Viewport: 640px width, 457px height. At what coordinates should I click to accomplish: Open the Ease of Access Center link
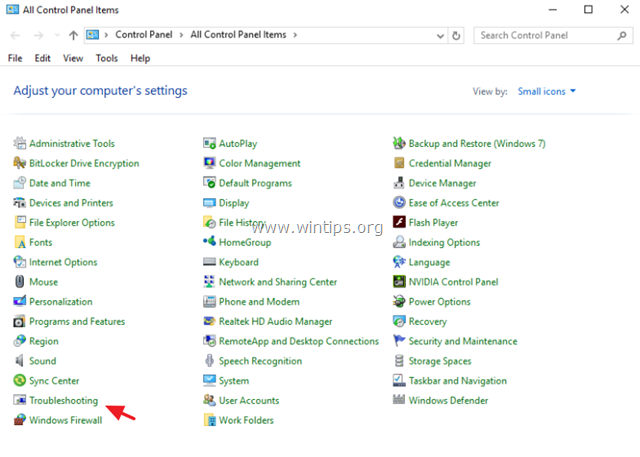point(454,203)
